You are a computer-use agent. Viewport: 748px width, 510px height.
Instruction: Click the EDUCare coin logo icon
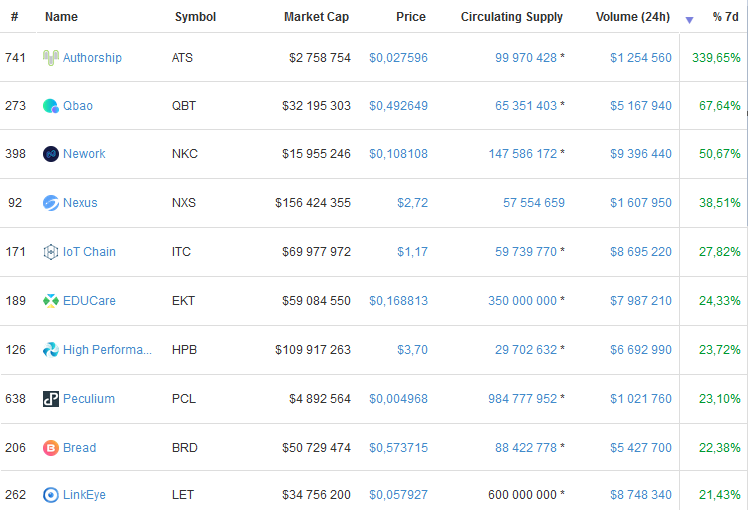pos(51,301)
